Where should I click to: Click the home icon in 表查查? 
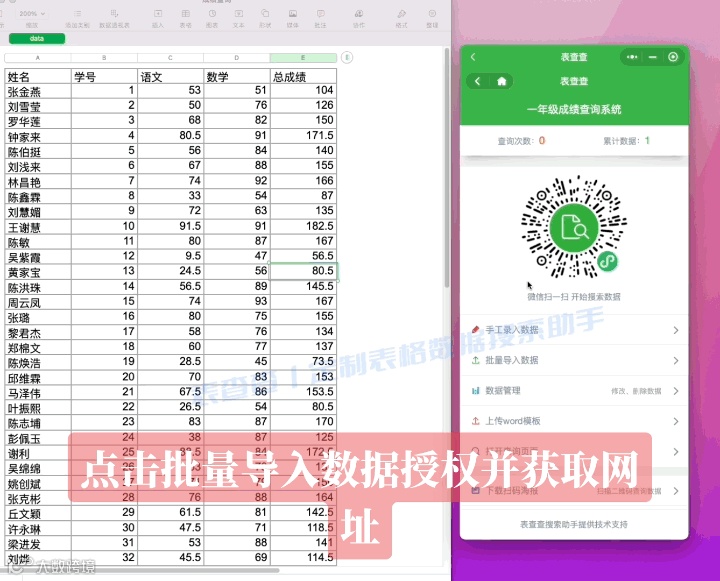pyautogui.click(x=501, y=81)
